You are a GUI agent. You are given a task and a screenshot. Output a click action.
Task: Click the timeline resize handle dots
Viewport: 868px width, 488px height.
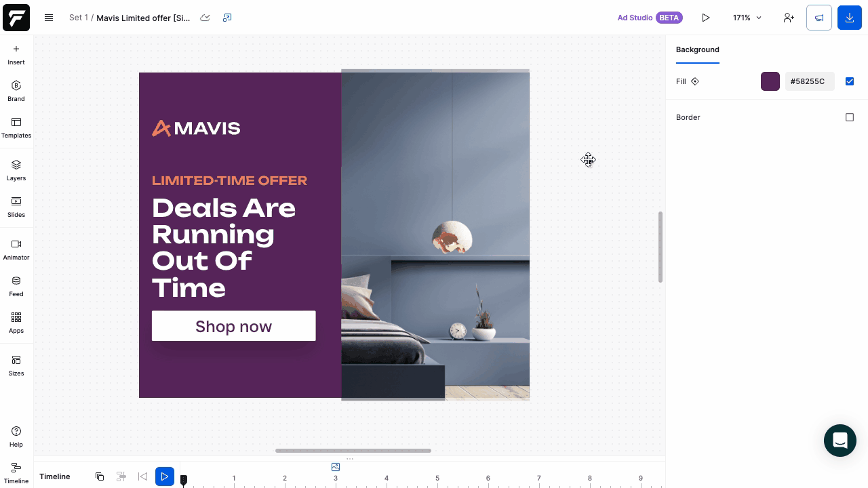point(350,459)
